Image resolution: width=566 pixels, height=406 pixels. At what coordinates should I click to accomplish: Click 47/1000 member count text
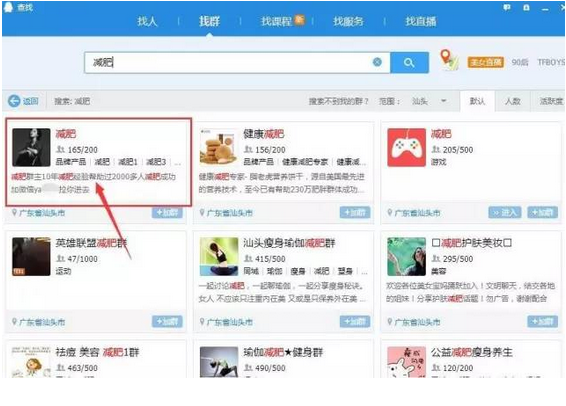coord(82,259)
